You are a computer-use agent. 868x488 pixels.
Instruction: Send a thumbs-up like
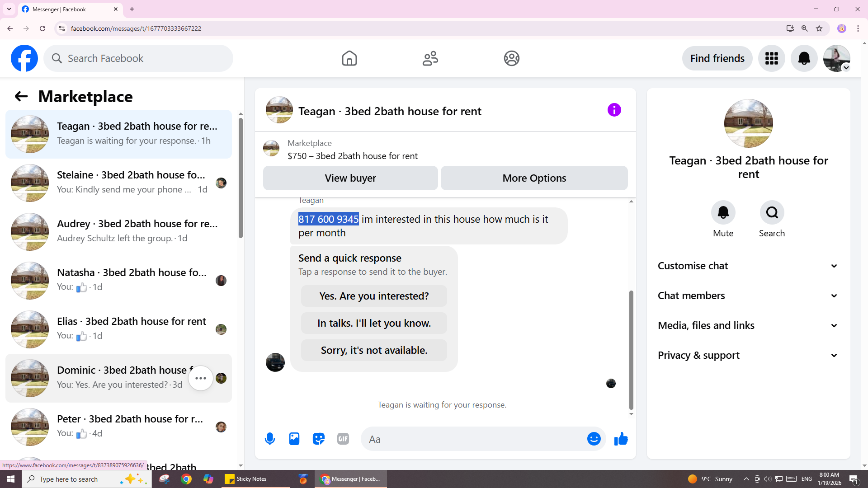click(x=621, y=439)
